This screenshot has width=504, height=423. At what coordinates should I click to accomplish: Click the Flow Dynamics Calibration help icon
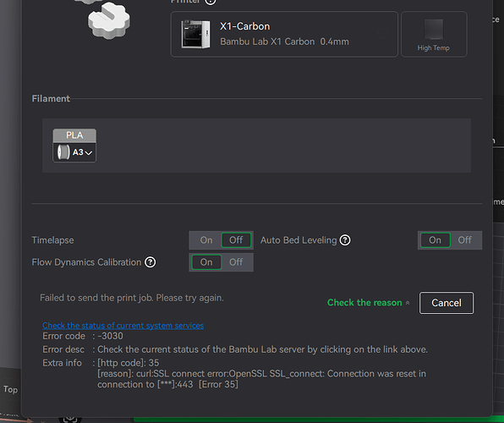151,262
